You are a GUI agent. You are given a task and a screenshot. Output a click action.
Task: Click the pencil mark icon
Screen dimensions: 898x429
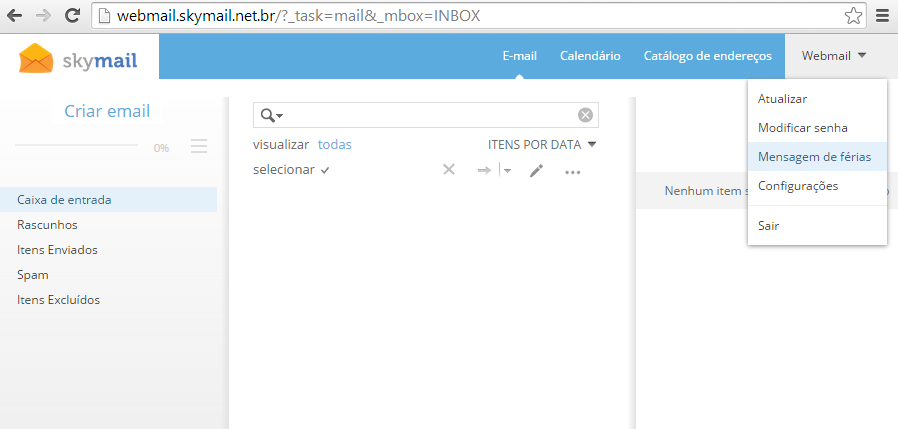click(536, 170)
